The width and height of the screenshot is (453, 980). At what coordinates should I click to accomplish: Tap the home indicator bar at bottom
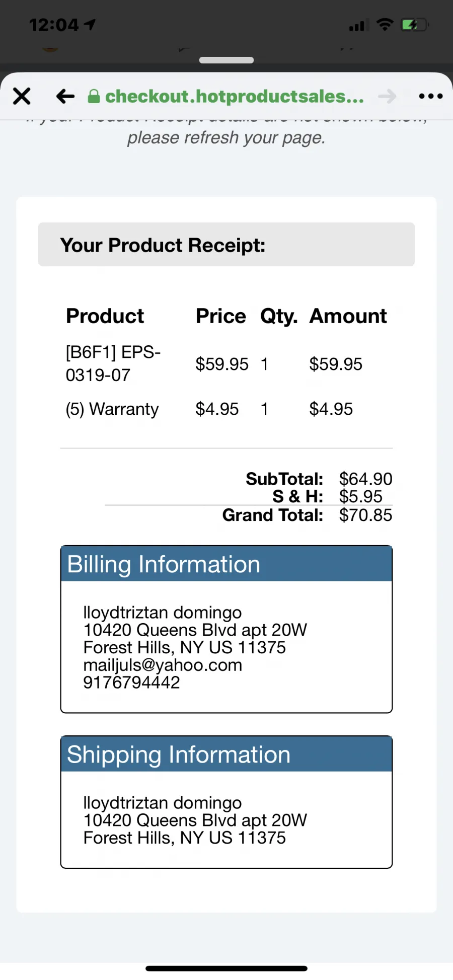(x=226, y=968)
